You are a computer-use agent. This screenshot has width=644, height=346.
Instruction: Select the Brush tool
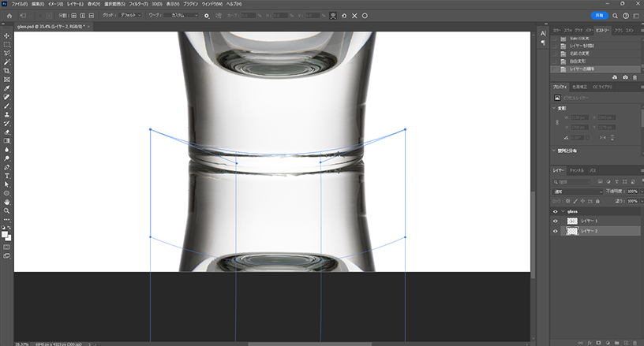point(6,106)
